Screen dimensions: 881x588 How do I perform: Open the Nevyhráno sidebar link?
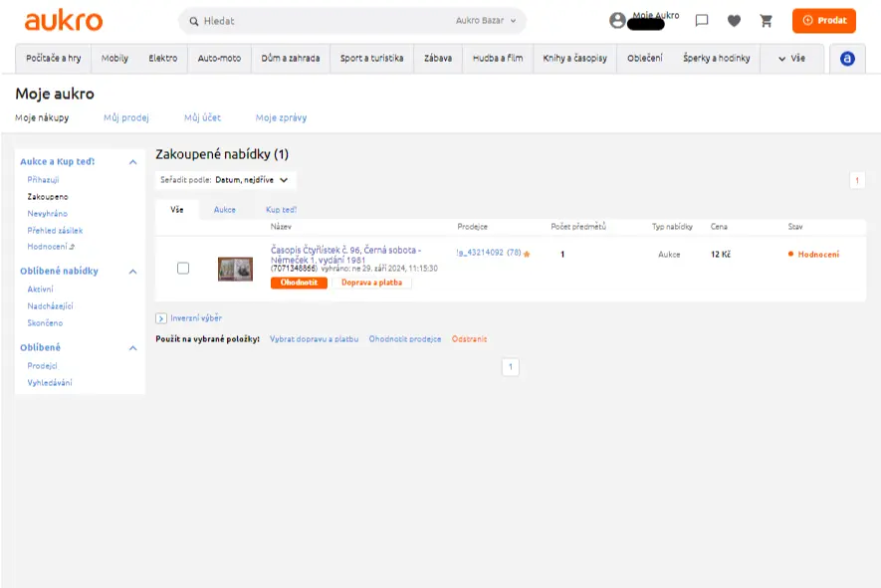click(47, 213)
